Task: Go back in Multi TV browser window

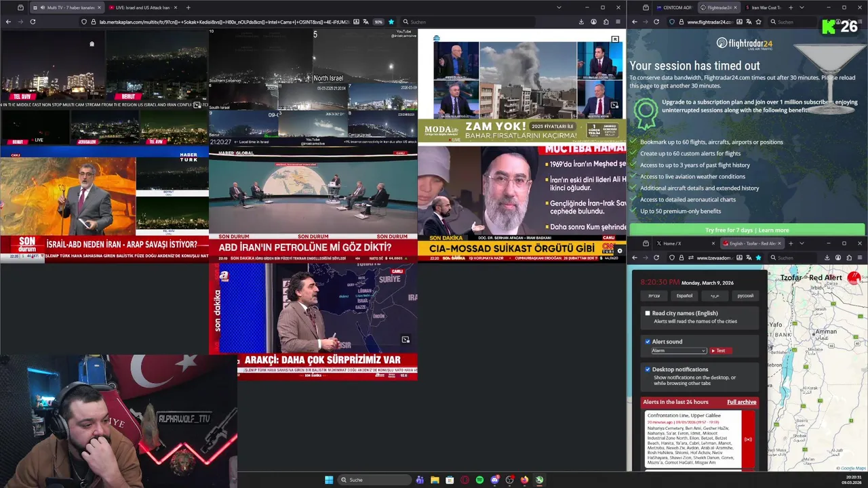Action: coord(8,22)
